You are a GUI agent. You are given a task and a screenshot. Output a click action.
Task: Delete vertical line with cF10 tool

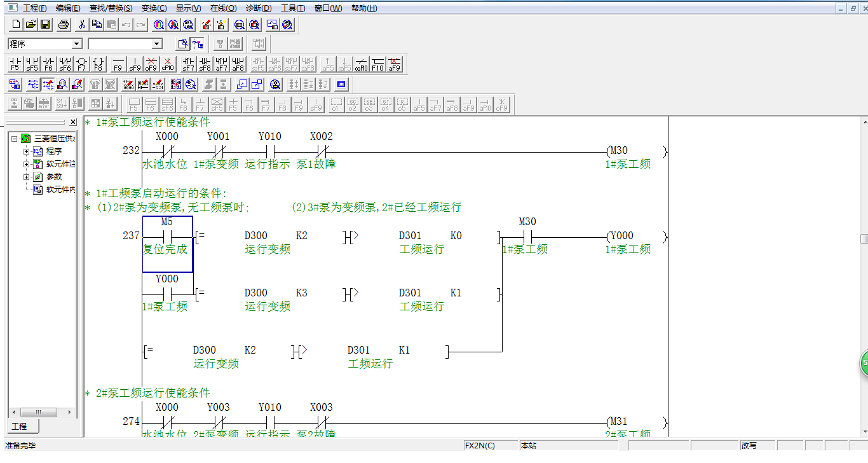[x=168, y=64]
